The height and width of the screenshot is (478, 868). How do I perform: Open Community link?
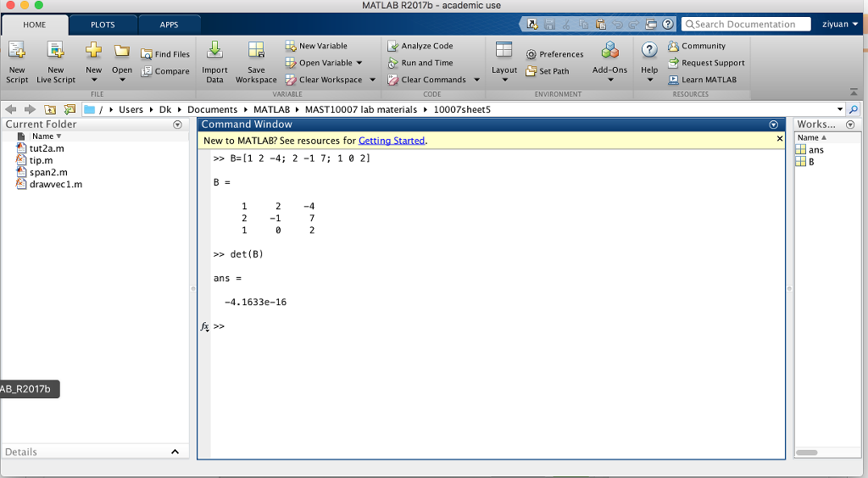pyautogui.click(x=697, y=46)
